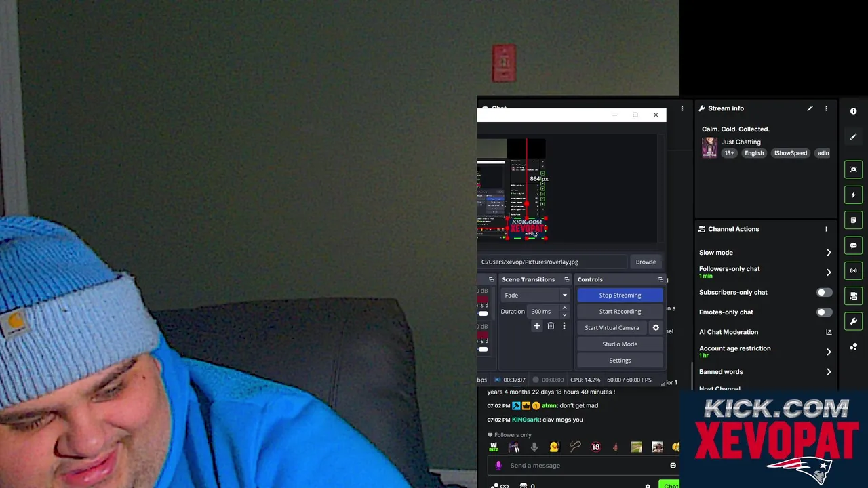Open Stream info panel options menu

826,108
